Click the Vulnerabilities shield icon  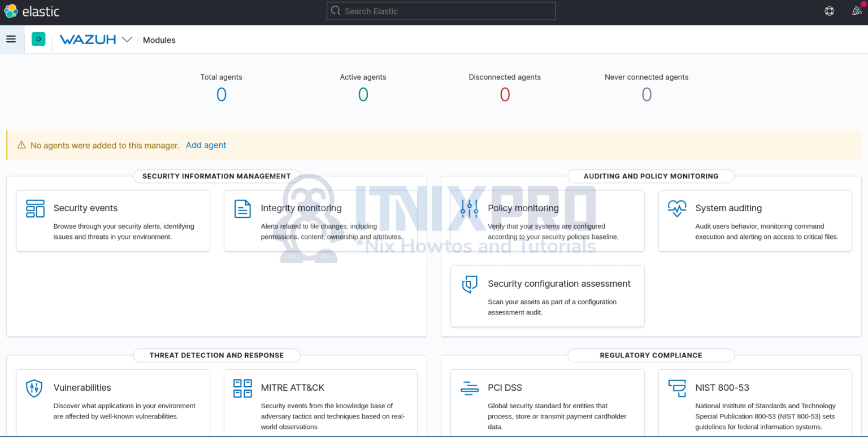tap(34, 388)
